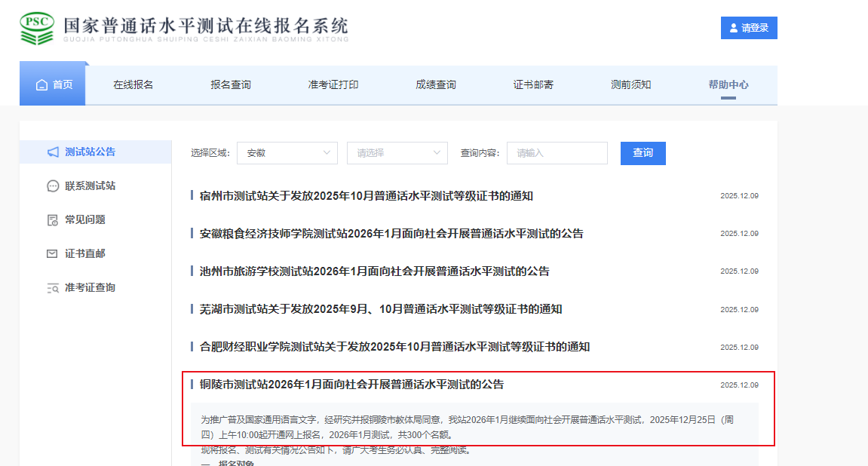This screenshot has width=868, height=466.
Task: Open 铜陵市测试站 2026年1月 announcement
Action: click(351, 385)
